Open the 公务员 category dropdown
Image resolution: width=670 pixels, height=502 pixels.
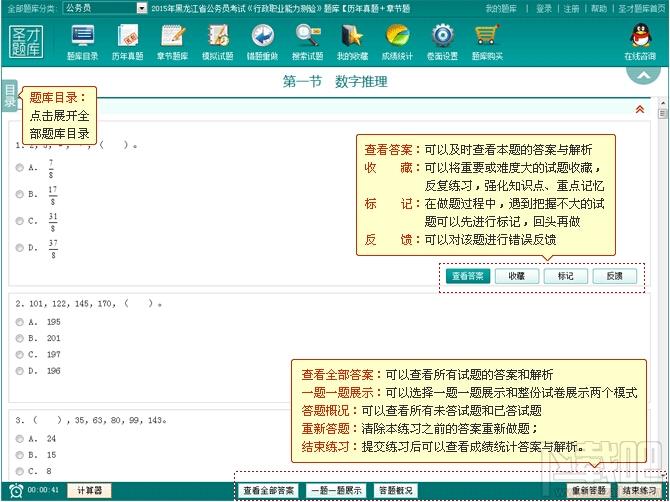tap(105, 8)
